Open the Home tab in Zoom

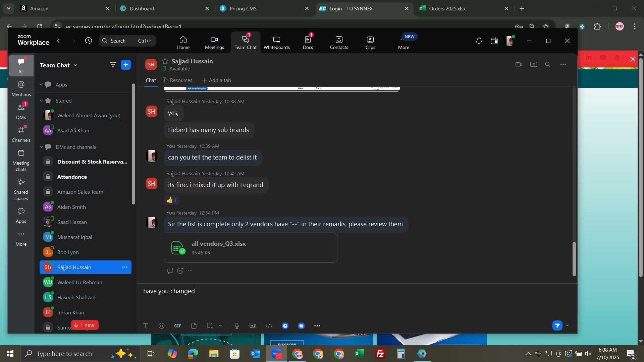point(183,43)
